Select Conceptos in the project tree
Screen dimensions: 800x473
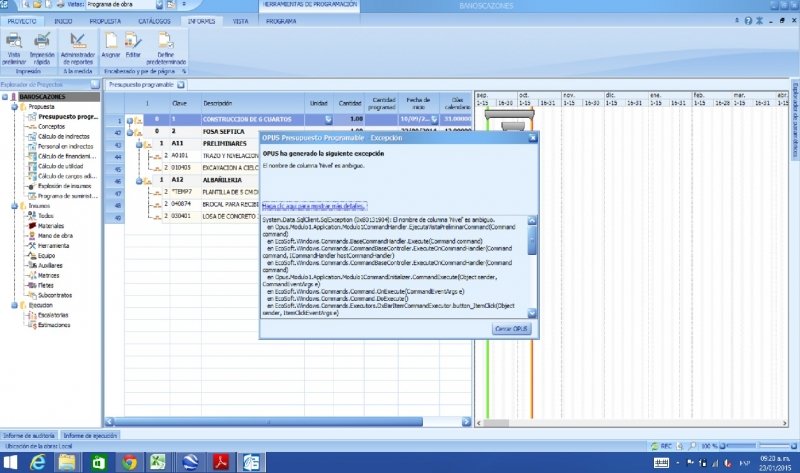[x=52, y=126]
